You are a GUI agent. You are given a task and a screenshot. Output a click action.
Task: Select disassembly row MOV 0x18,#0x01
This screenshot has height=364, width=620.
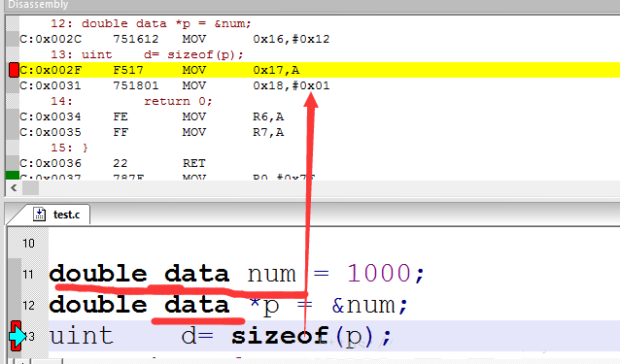174,85
